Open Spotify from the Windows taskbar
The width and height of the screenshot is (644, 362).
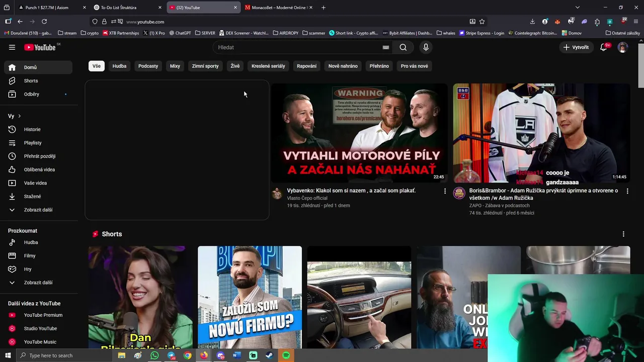click(286, 355)
